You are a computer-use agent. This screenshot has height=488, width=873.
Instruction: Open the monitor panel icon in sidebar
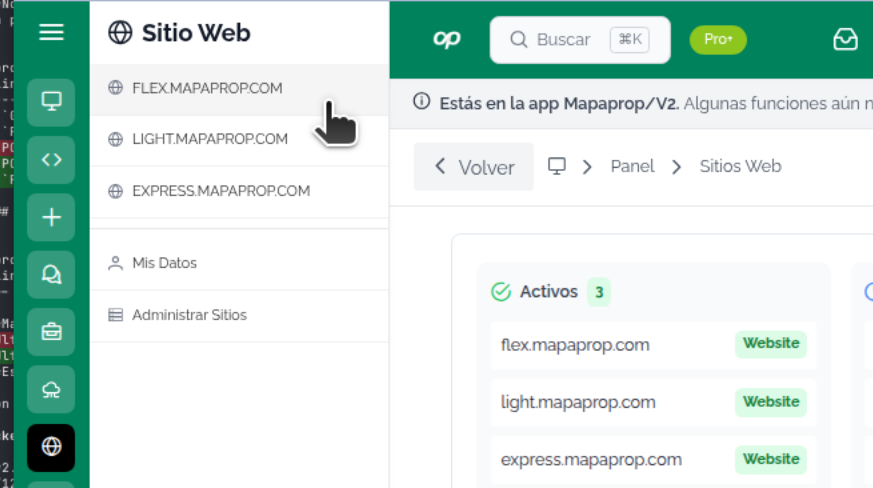point(51,103)
